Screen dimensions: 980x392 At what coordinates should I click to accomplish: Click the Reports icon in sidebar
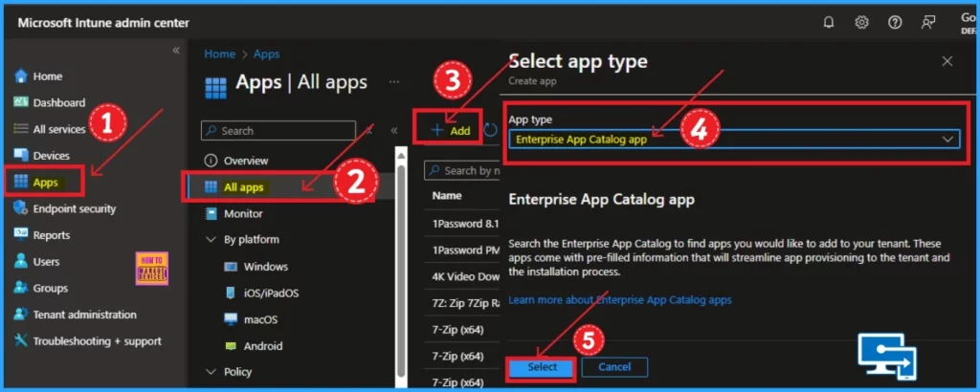pyautogui.click(x=21, y=235)
